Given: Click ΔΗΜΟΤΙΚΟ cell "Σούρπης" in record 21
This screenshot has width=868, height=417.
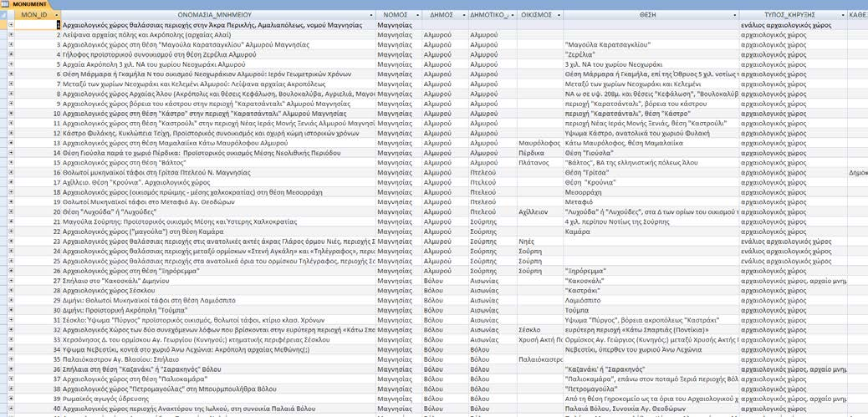Looking at the screenshot, I should 493,221.
